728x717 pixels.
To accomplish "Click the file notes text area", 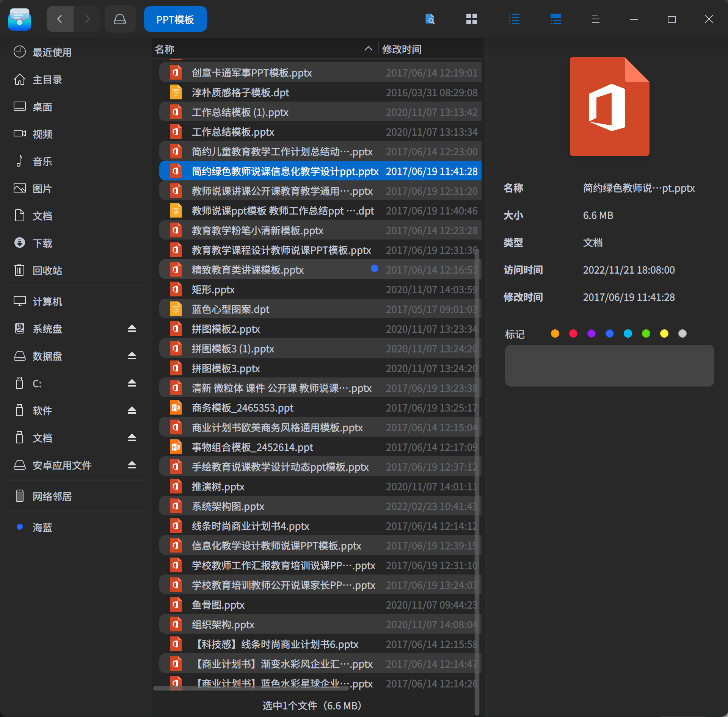I will 609,365.
